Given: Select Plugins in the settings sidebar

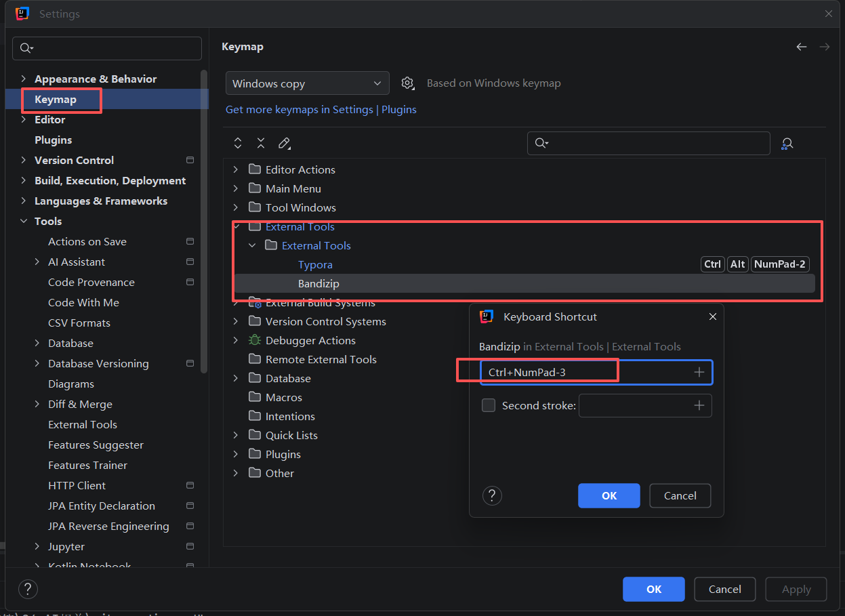Looking at the screenshot, I should (x=53, y=140).
